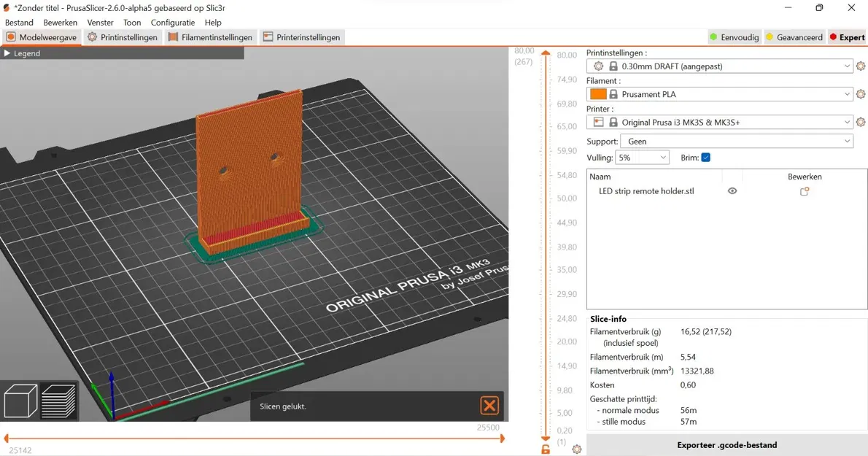Image resolution: width=868 pixels, height=456 pixels.
Task: Switch to Expert mode
Action: (x=847, y=37)
